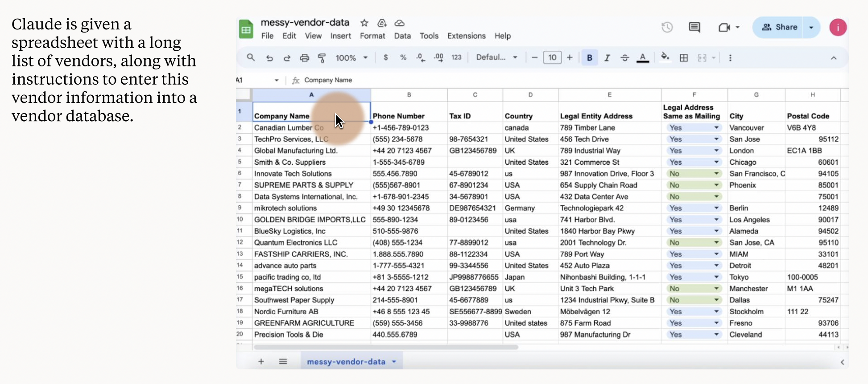Click the borders grid icon
Image resolution: width=868 pixels, height=384 pixels.
click(x=683, y=58)
